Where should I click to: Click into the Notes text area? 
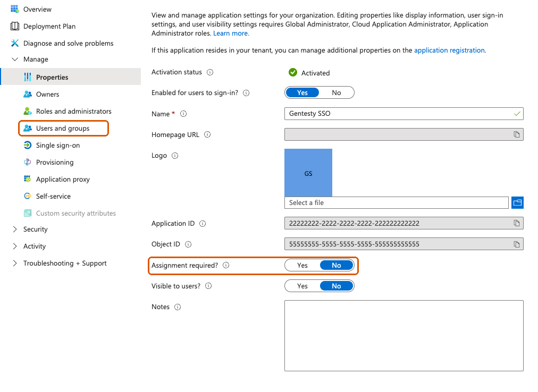[x=404, y=336]
